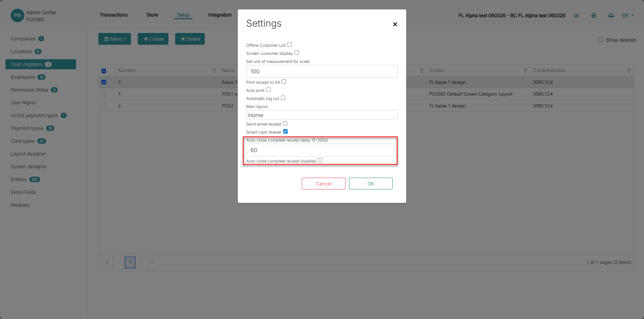The width and height of the screenshot is (644, 319).
Task: Open Screen designer in sidebar
Action: 29,167
